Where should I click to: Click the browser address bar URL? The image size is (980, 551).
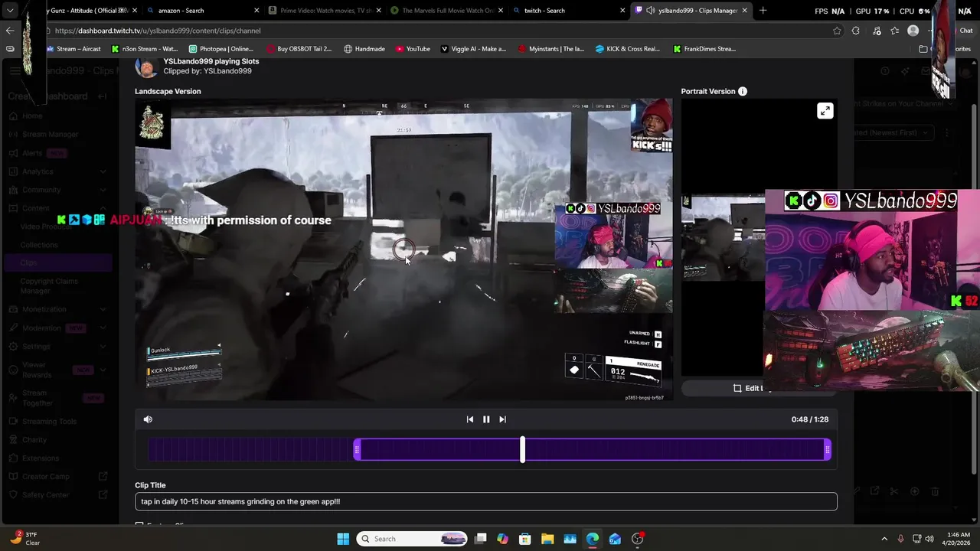(x=158, y=31)
